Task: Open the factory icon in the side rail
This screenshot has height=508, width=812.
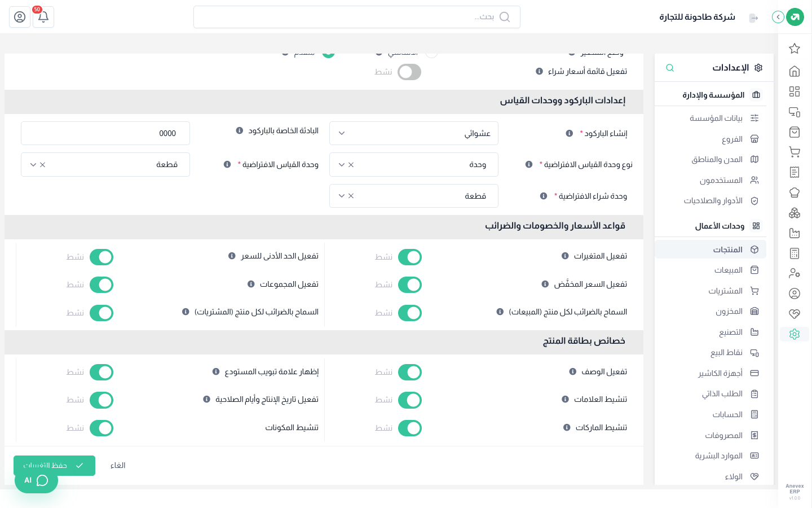Action: 795,233
